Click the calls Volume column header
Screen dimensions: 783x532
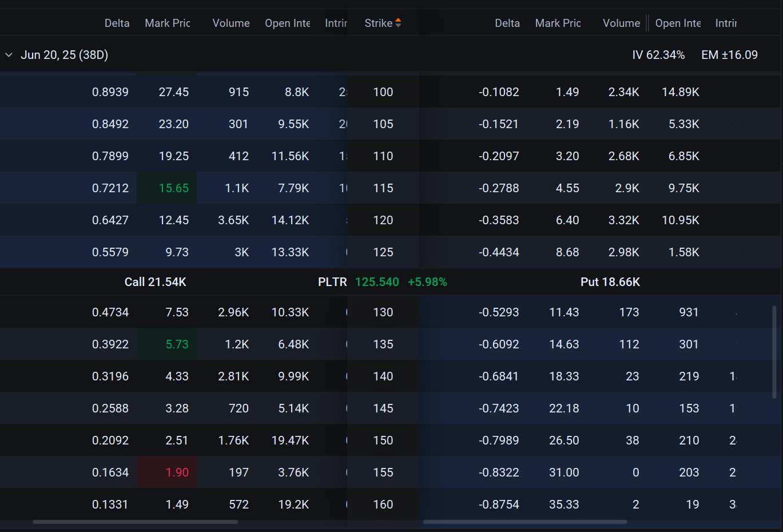point(231,23)
